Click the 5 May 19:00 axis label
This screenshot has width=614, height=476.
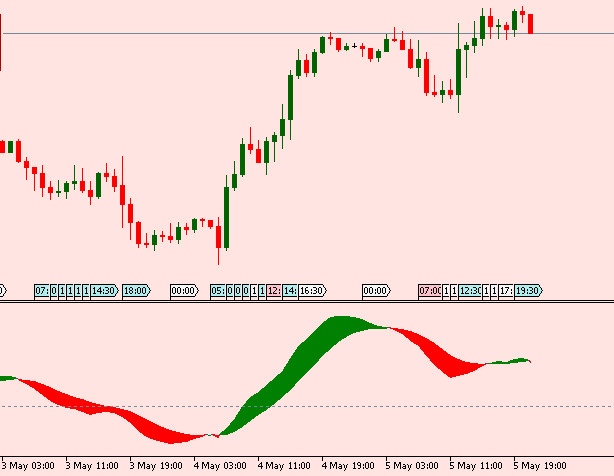[540, 466]
